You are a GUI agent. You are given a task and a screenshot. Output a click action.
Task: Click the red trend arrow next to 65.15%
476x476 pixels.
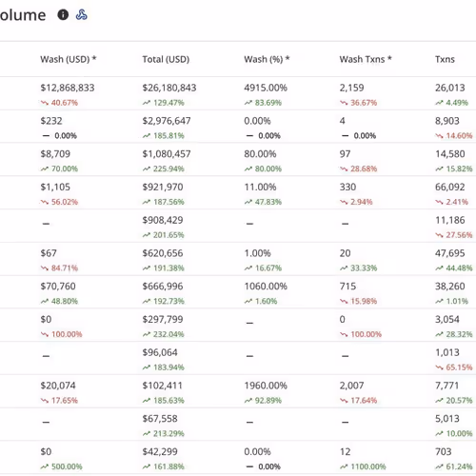click(439, 367)
